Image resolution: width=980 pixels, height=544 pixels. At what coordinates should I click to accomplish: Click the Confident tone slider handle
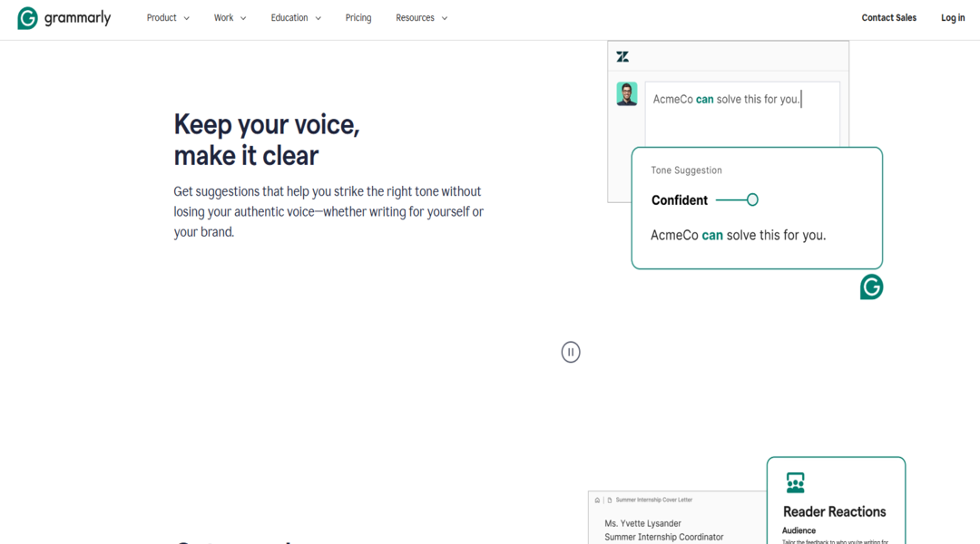pyautogui.click(x=752, y=199)
